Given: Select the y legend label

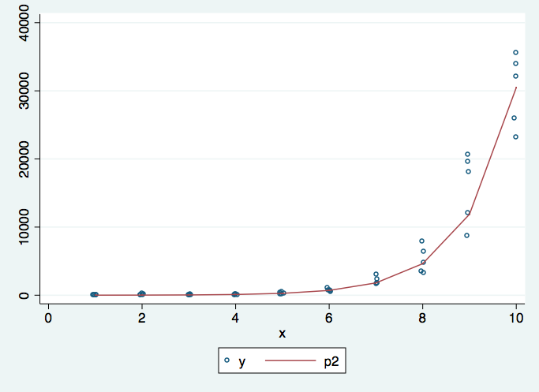Looking at the screenshot, I should coord(242,362).
